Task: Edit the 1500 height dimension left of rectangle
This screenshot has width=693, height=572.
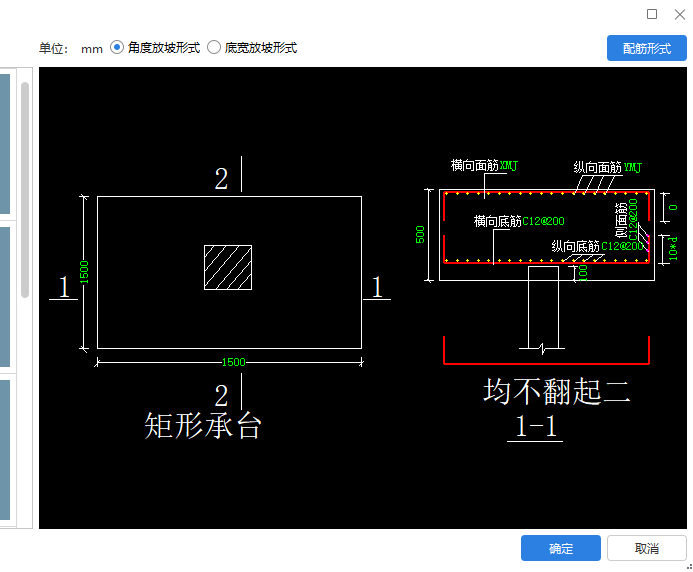Action: tap(84, 272)
